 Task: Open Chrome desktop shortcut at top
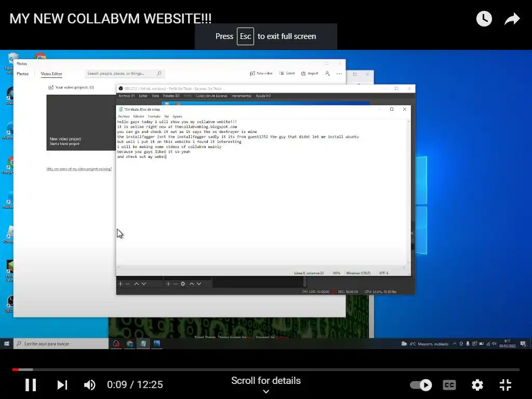(41, 56)
